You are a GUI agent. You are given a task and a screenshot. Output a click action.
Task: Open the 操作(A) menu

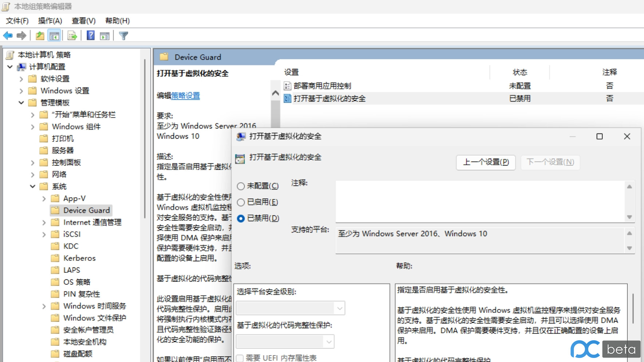(50, 21)
